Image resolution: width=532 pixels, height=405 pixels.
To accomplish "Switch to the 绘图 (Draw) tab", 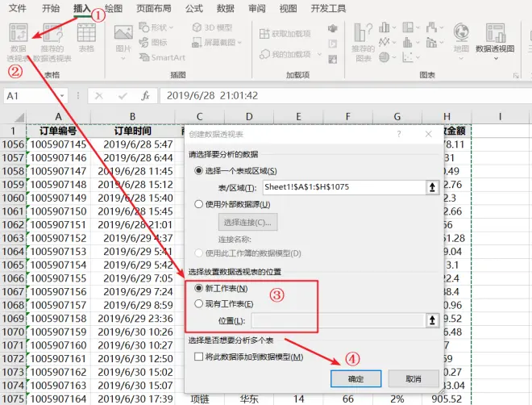I will [x=114, y=8].
